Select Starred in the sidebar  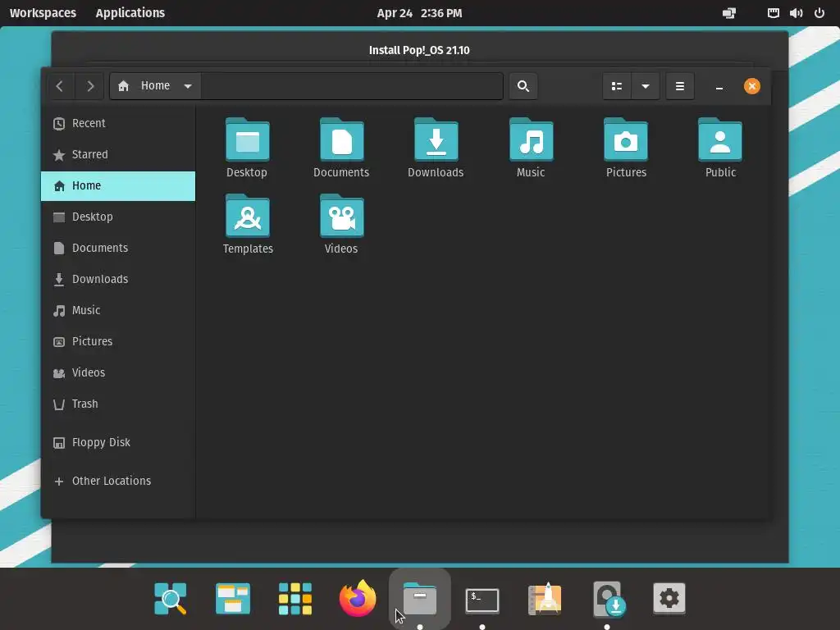pos(118,155)
